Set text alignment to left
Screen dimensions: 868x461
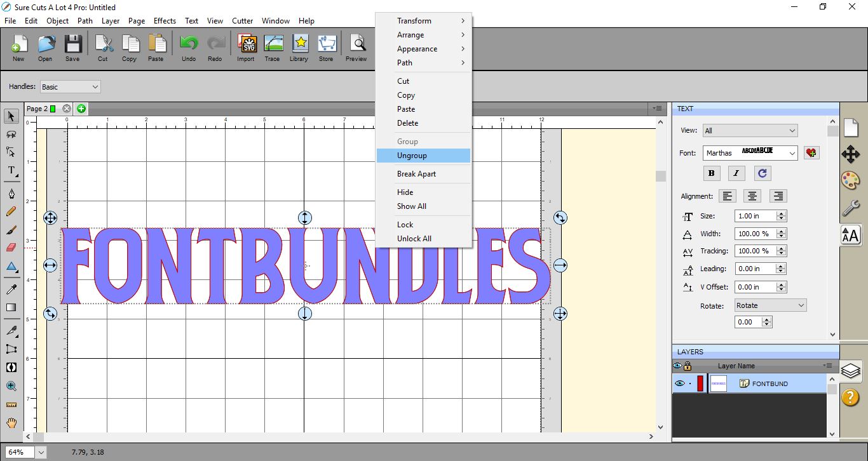728,196
